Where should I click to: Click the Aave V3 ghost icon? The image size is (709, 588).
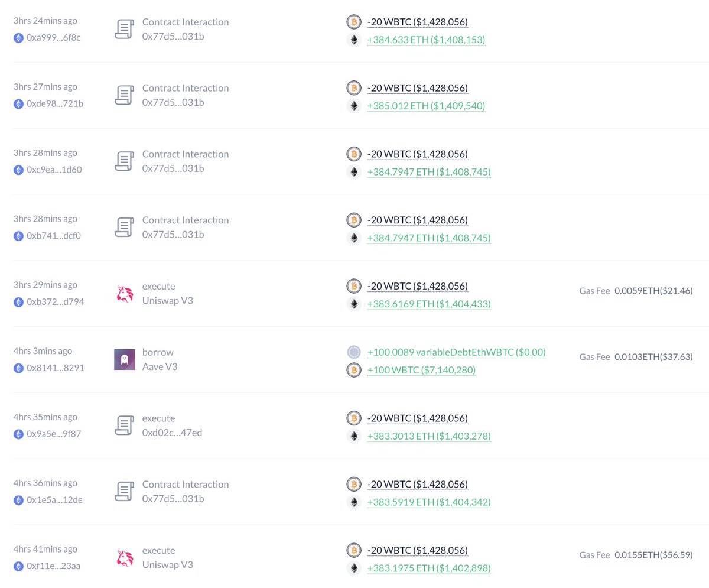pyautogui.click(x=124, y=359)
